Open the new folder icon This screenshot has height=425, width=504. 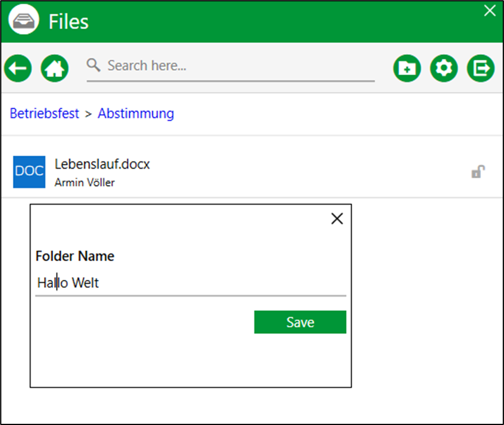(407, 68)
